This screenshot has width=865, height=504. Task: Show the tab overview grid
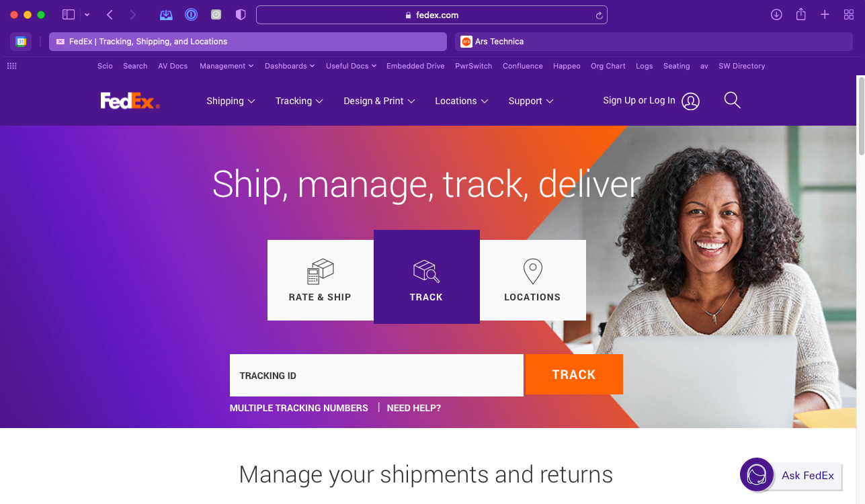tap(849, 14)
